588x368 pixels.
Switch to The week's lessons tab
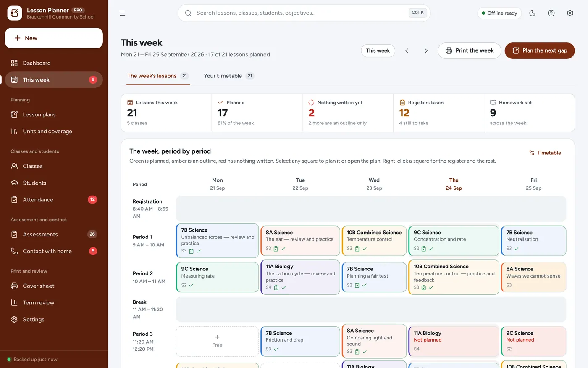158,76
